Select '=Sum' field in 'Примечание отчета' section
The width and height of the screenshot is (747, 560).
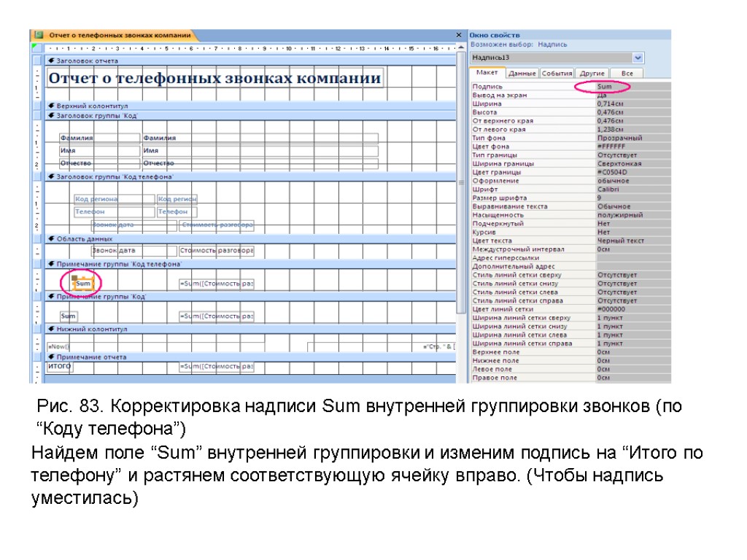tap(216, 366)
